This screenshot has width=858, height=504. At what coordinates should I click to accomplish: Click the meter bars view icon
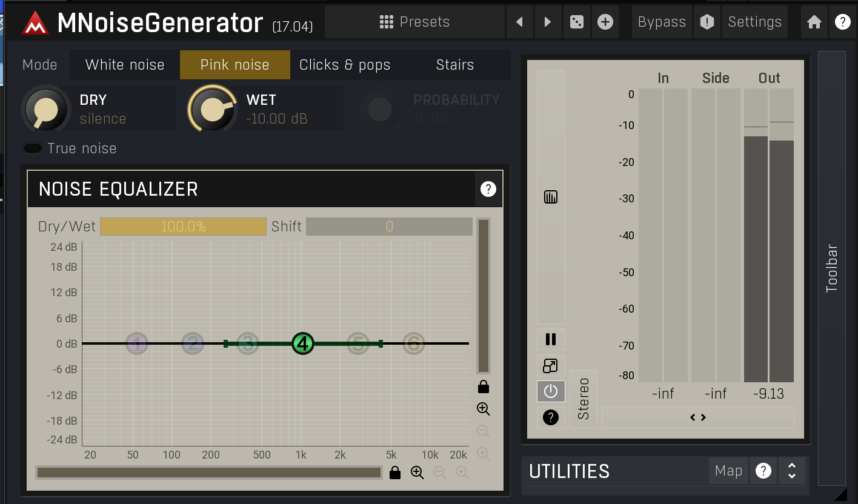[551, 197]
